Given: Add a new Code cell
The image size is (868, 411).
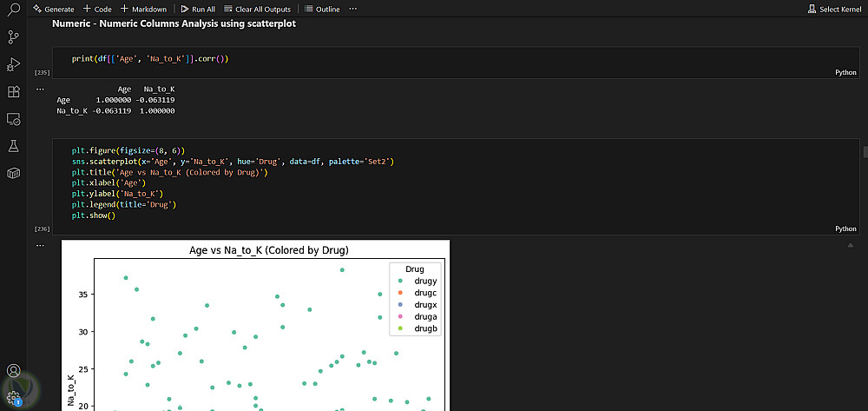Looking at the screenshot, I should click(x=97, y=9).
